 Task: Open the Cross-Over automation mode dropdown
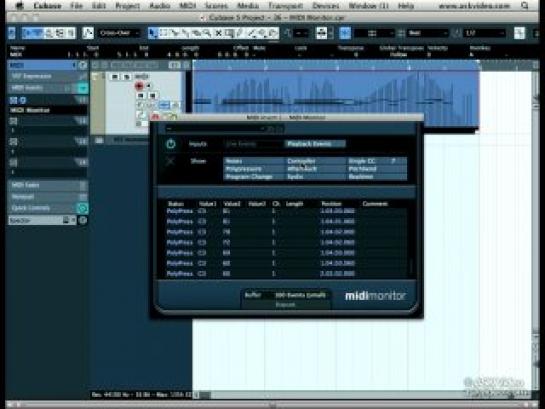tap(119, 33)
